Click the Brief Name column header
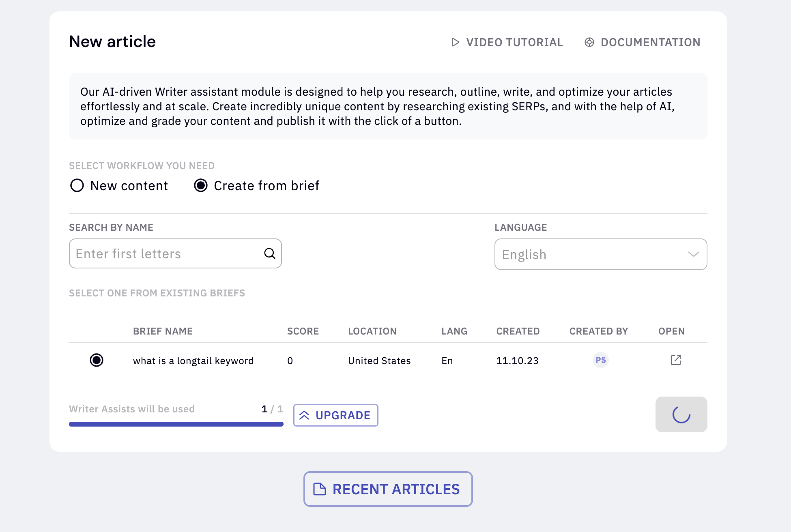The image size is (791, 532). coord(163,331)
